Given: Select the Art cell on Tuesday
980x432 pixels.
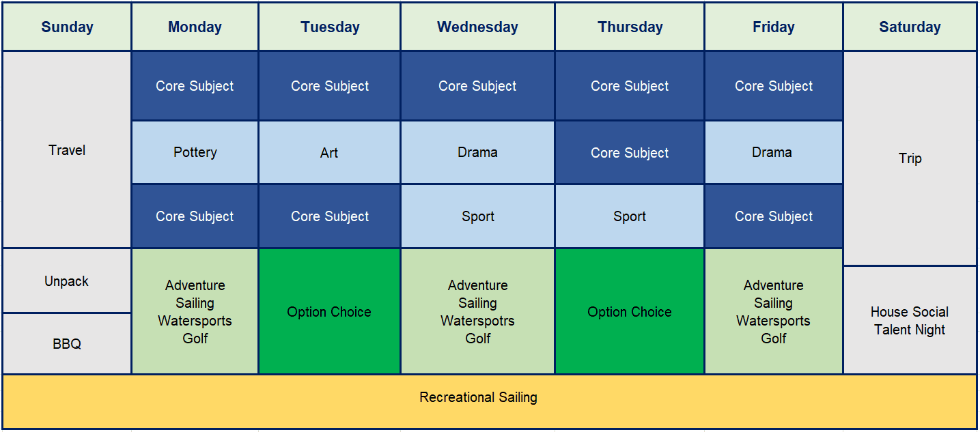Looking at the screenshot, I should (329, 152).
